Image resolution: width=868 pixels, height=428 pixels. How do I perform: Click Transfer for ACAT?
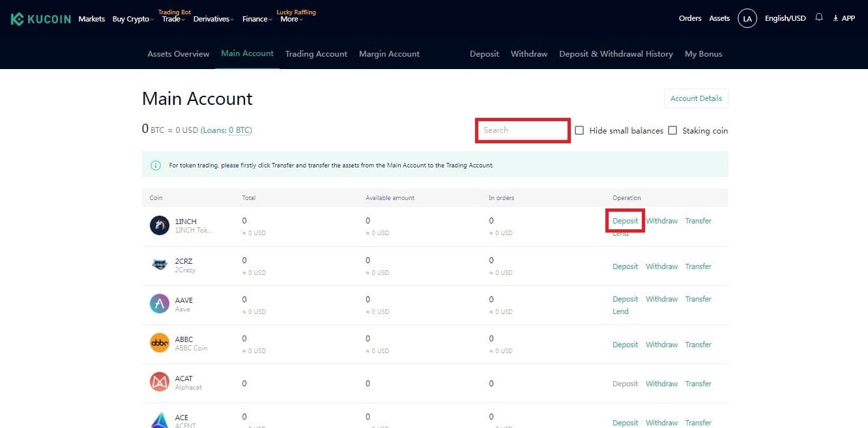click(699, 384)
